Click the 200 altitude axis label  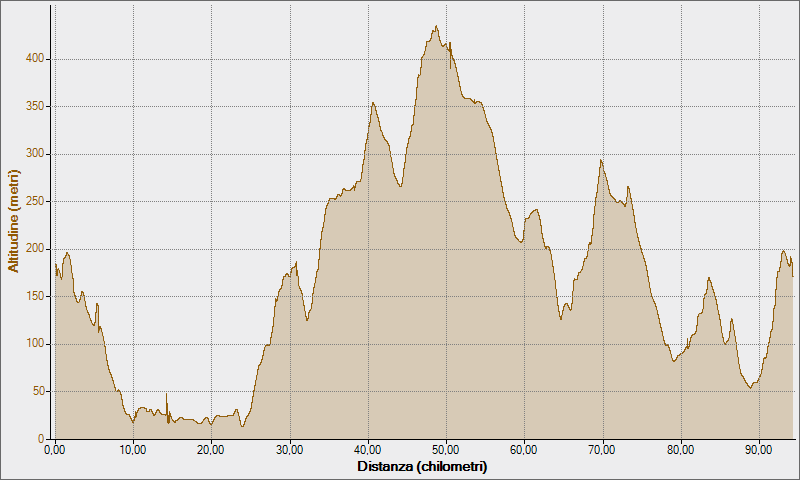pyautogui.click(x=35, y=249)
